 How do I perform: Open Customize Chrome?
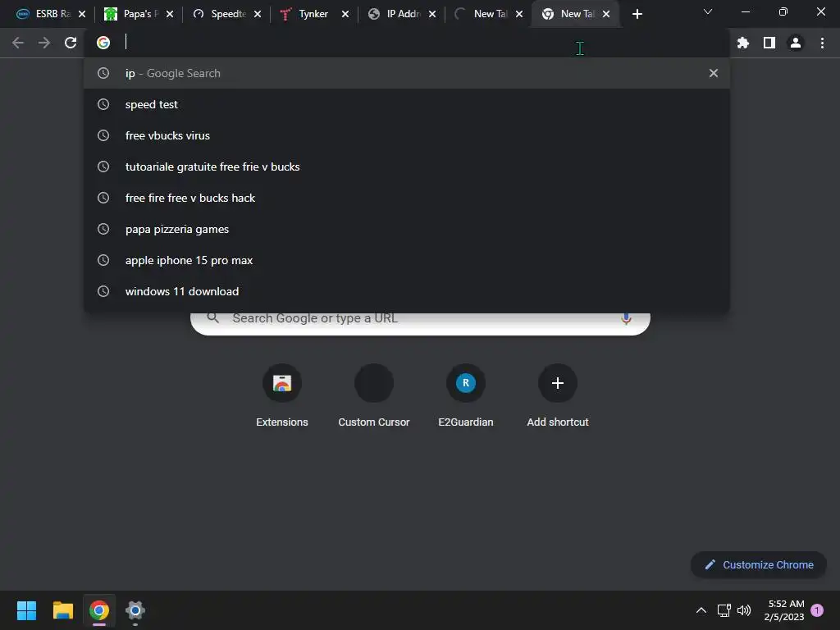click(759, 564)
